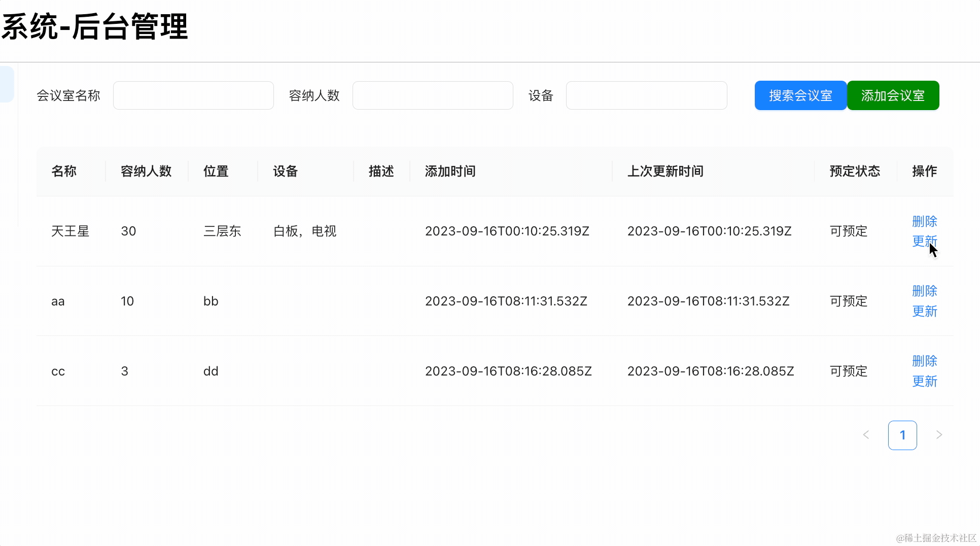The width and height of the screenshot is (980, 546).
Task: Click the previous page arrow icon
Action: pyautogui.click(x=866, y=435)
